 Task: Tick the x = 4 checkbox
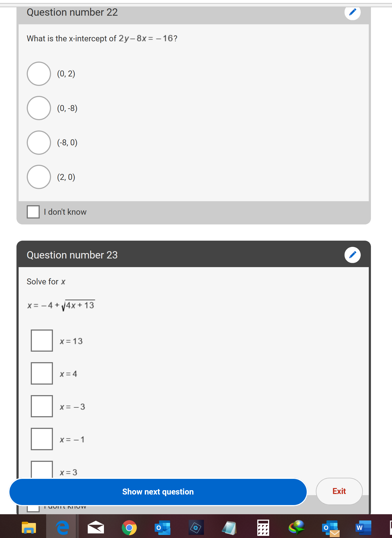click(42, 374)
